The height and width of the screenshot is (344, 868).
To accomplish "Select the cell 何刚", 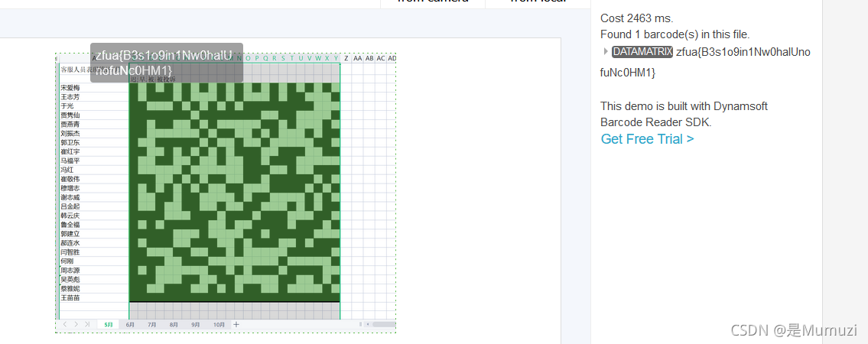I will (x=94, y=261).
